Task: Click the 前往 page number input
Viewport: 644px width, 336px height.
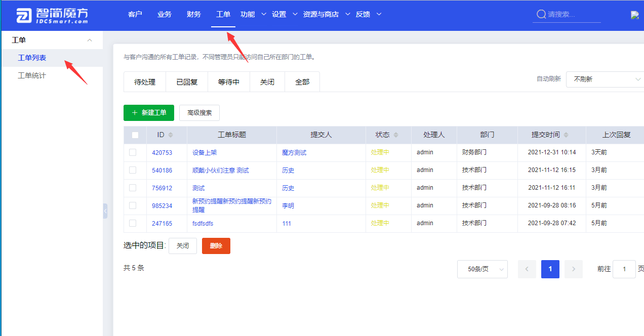Action: point(624,269)
